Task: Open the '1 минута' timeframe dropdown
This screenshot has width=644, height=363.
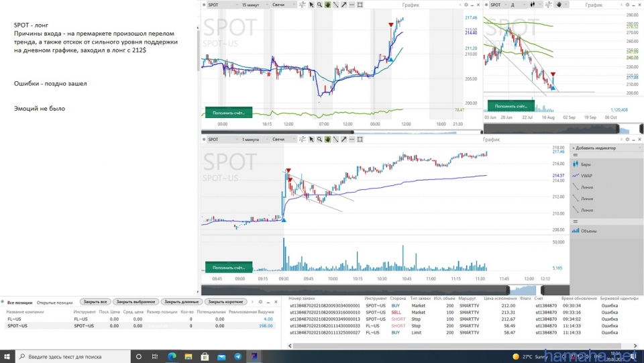Action: [255, 140]
